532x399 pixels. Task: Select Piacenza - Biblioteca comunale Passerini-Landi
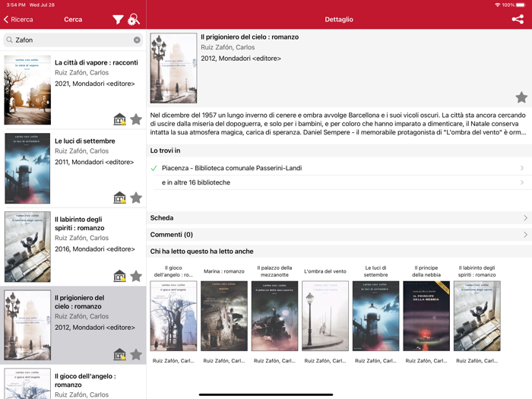(x=232, y=168)
